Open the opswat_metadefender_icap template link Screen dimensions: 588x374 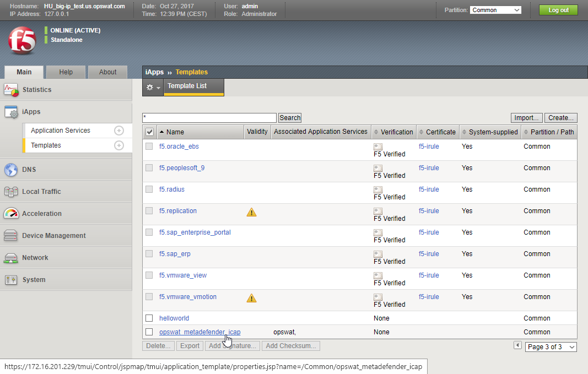200,332
